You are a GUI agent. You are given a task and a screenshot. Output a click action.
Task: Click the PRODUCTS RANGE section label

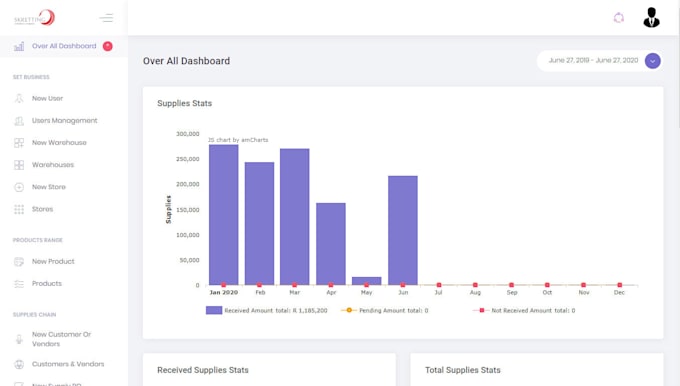coord(38,240)
